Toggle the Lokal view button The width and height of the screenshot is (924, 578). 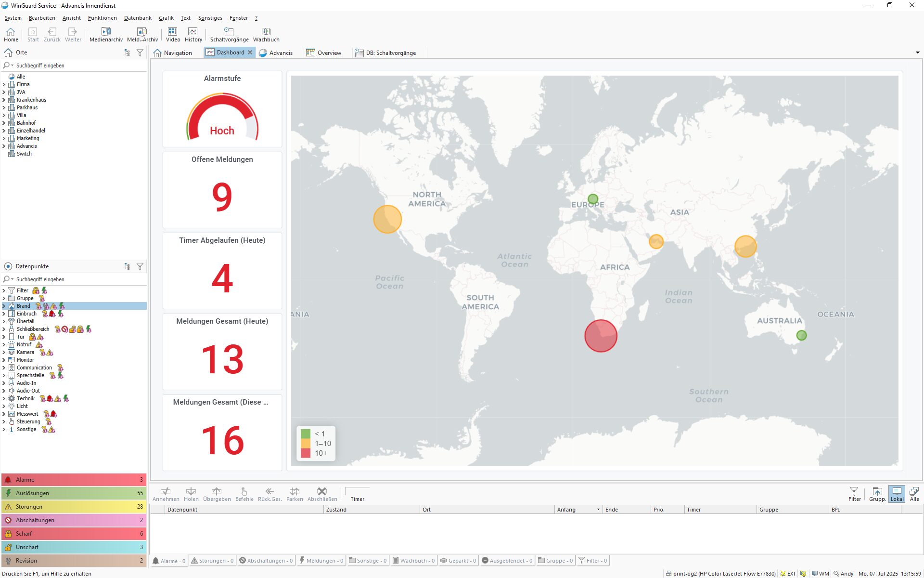(x=897, y=494)
